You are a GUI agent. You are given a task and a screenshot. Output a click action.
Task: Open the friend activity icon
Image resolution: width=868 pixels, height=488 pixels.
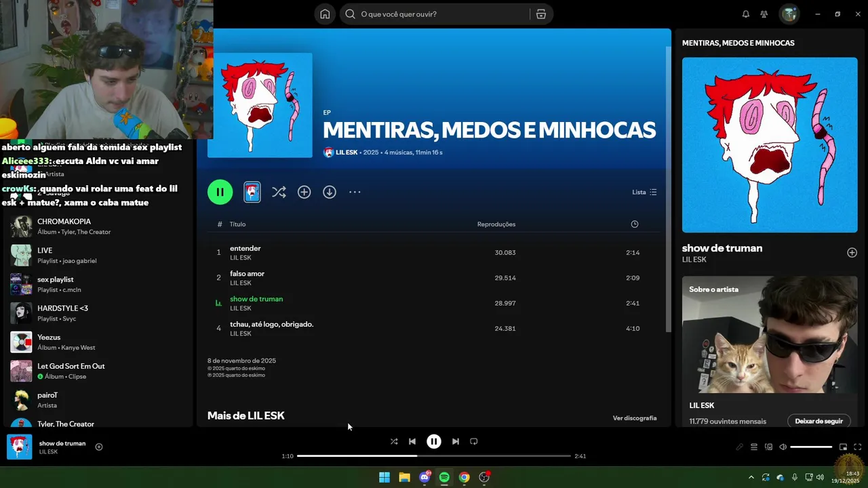pos(764,14)
